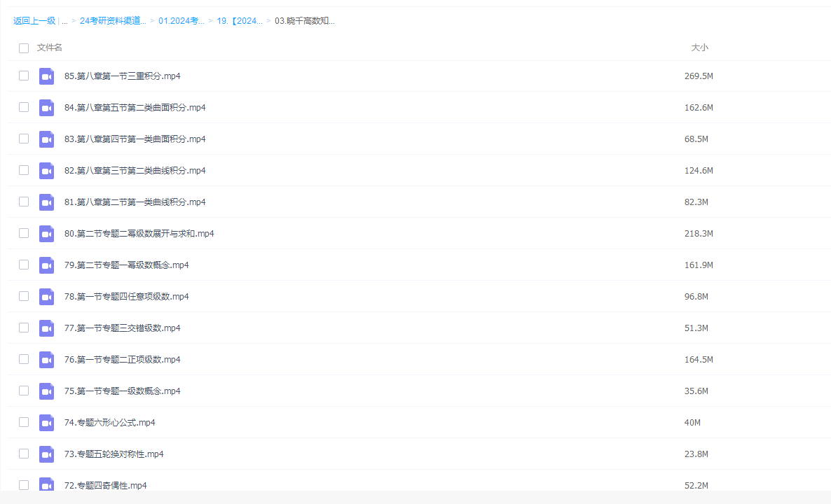The height and width of the screenshot is (504, 831).
Task: Toggle the select-all checkbox beside 文件名
Action: [x=24, y=48]
